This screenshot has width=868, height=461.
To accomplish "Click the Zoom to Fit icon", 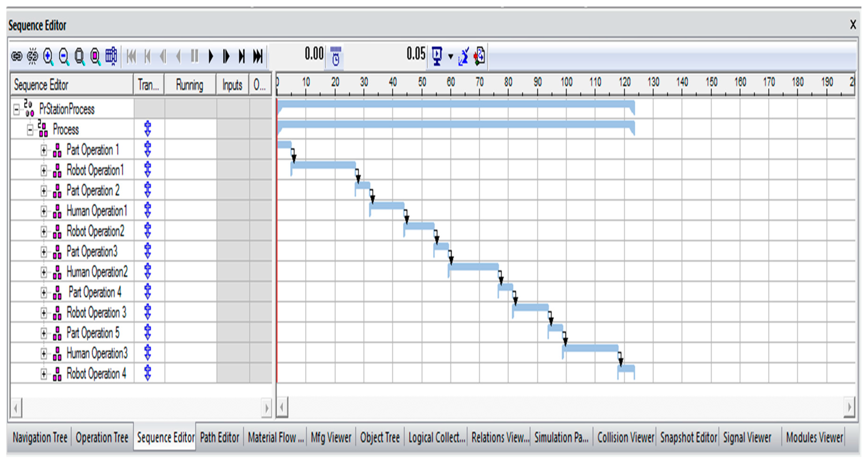I will click(79, 56).
